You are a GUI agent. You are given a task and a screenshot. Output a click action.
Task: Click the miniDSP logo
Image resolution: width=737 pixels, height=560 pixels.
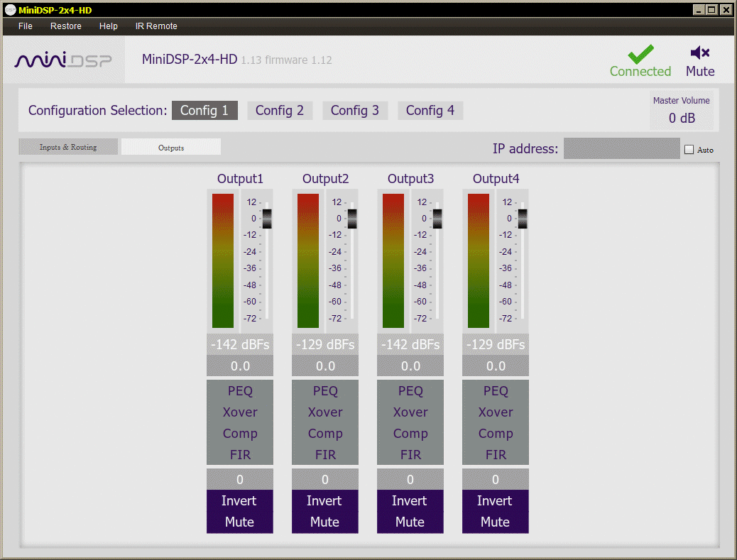tap(63, 60)
